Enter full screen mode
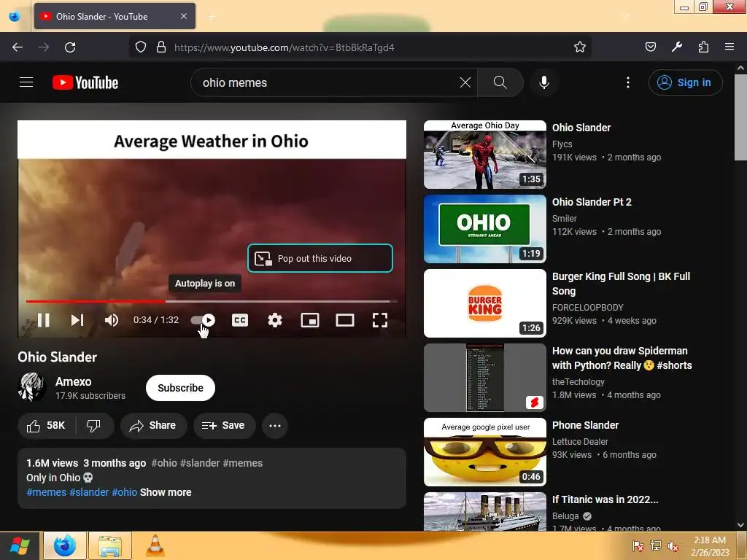This screenshot has height=560, width=747. (x=379, y=320)
